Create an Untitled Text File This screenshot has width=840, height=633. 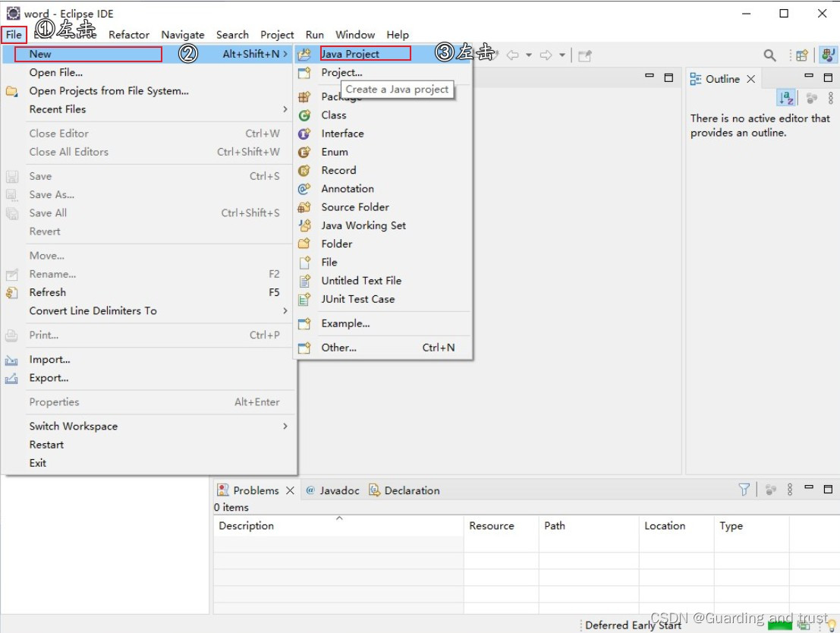click(x=383, y=280)
